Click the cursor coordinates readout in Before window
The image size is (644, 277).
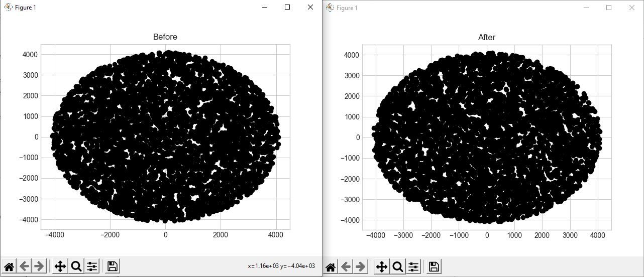[281, 266]
